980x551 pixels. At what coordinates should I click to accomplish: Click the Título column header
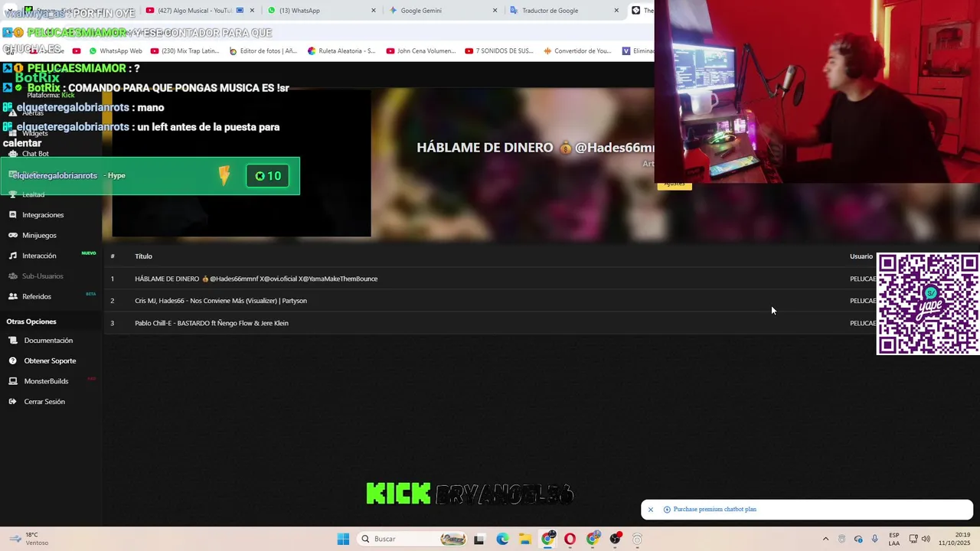pyautogui.click(x=143, y=256)
